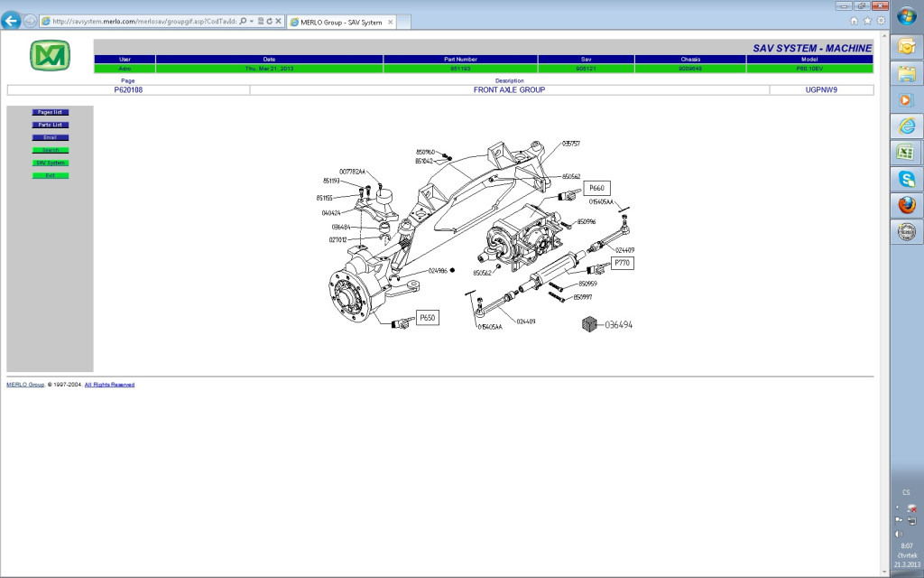Click the page scrollbar up arrow
This screenshot has height=578, width=924.
886,35
